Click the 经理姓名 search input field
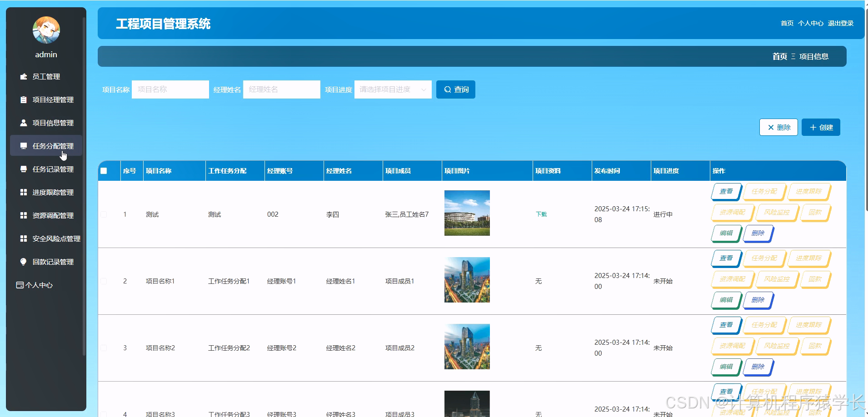868x417 pixels. [x=282, y=89]
